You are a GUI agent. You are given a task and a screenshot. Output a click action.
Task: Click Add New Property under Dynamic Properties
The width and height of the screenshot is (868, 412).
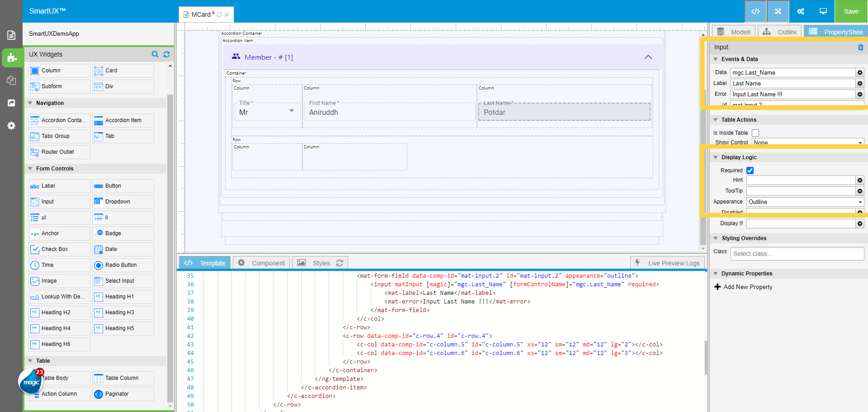click(743, 287)
